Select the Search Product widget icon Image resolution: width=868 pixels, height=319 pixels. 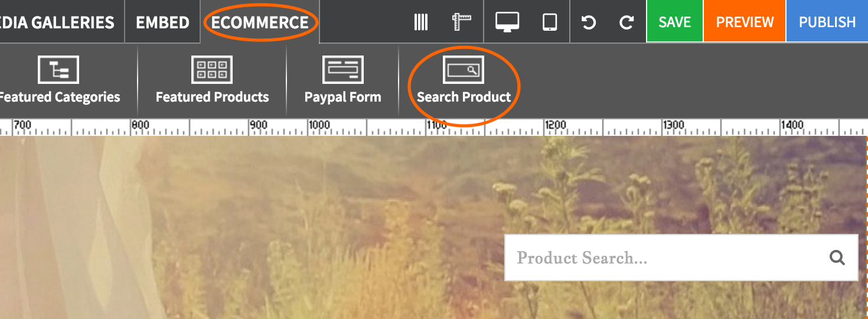tap(464, 70)
